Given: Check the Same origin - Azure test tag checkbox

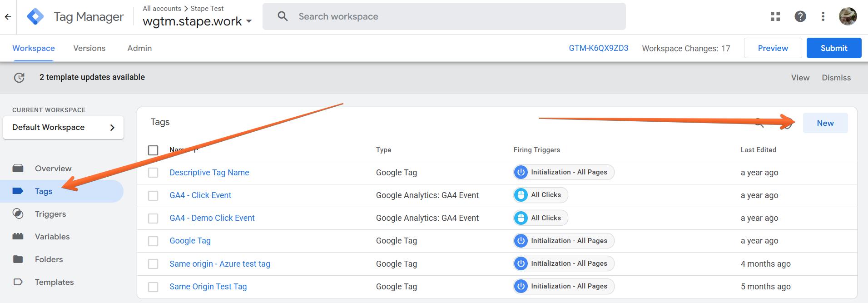Looking at the screenshot, I should (153, 264).
